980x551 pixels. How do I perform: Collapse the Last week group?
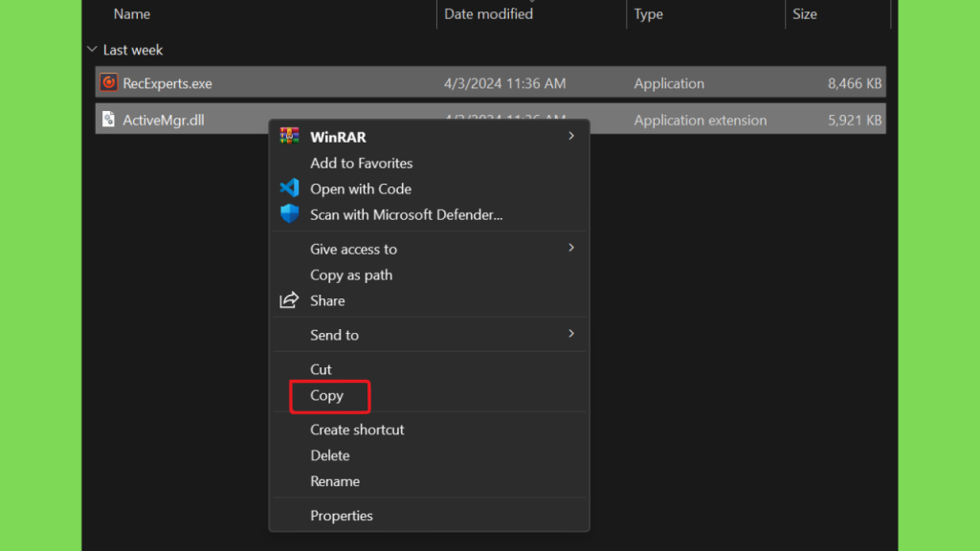tap(92, 50)
